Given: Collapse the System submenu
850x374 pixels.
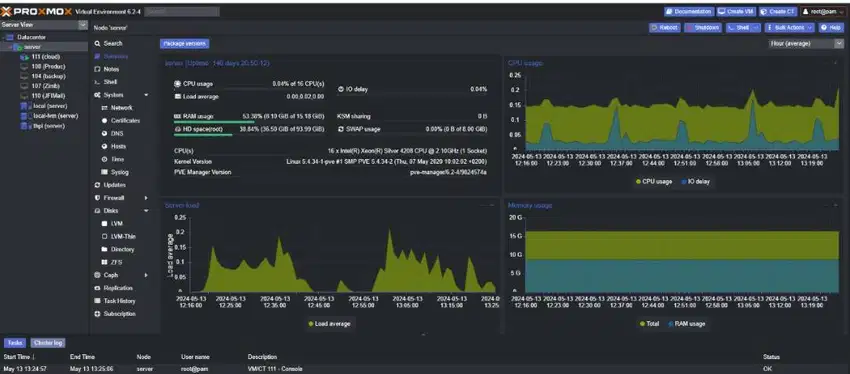Looking at the screenshot, I should pos(146,95).
